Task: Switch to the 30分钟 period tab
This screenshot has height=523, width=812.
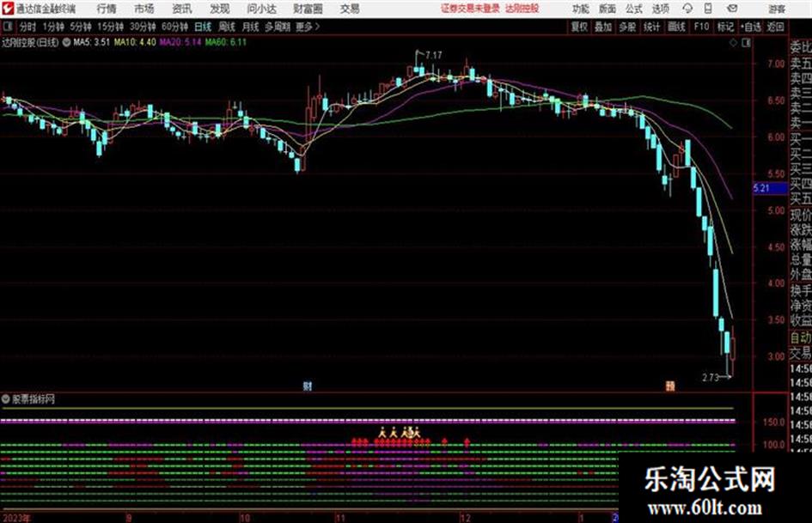Action: click(143, 27)
